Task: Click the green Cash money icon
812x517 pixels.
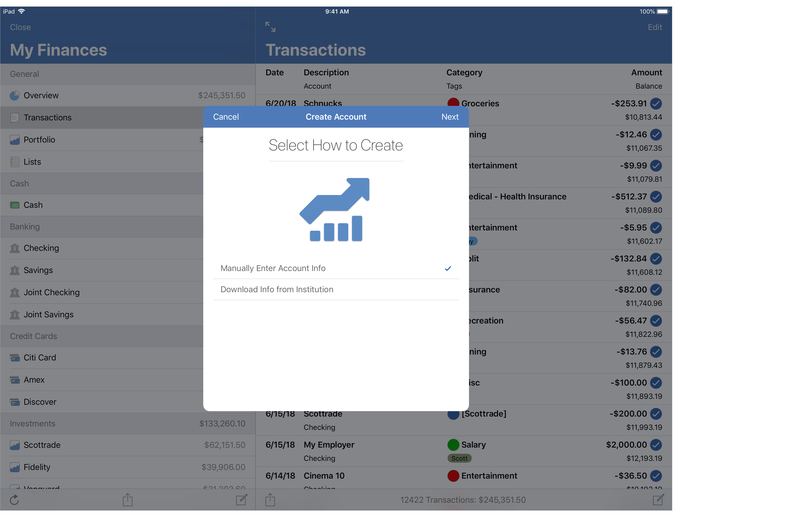Action: (15, 205)
